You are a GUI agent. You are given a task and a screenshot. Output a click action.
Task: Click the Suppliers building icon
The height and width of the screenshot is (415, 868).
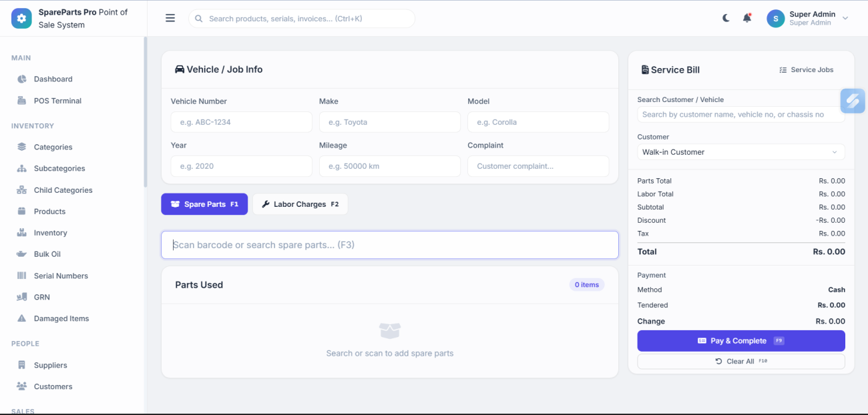[21, 365]
